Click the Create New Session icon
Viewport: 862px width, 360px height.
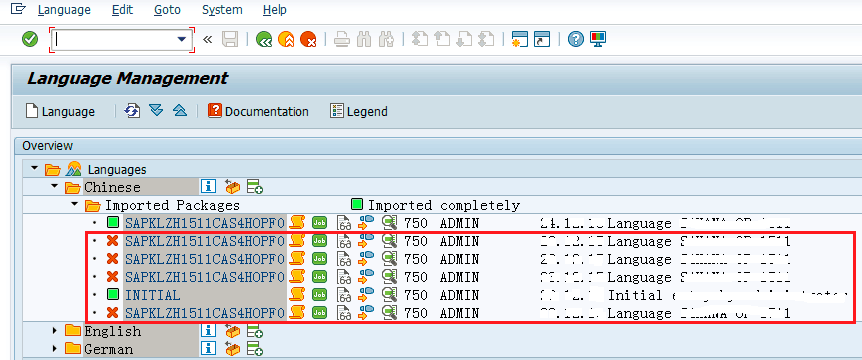[520, 40]
